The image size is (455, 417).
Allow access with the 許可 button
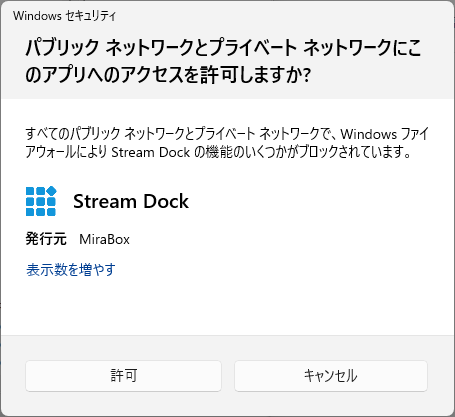coord(123,376)
